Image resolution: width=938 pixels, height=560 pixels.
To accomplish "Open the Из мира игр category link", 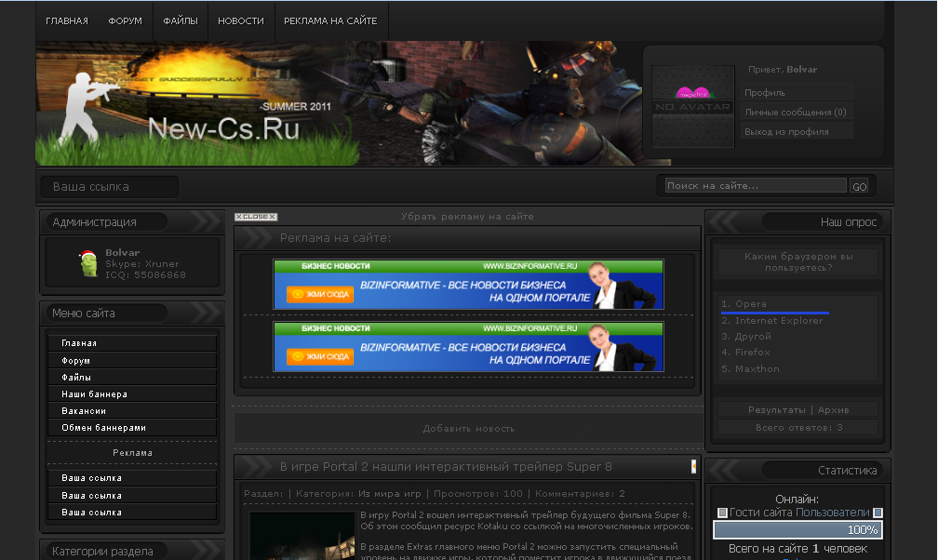I will (389, 494).
